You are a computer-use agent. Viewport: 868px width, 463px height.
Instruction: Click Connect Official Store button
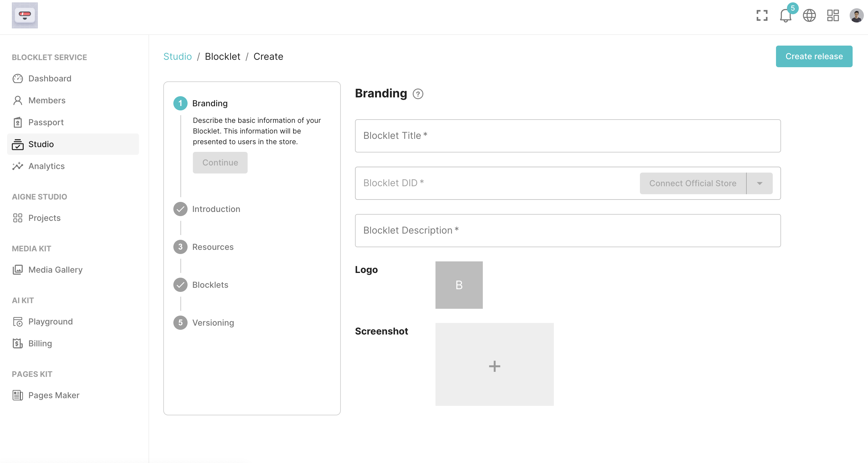pos(693,184)
